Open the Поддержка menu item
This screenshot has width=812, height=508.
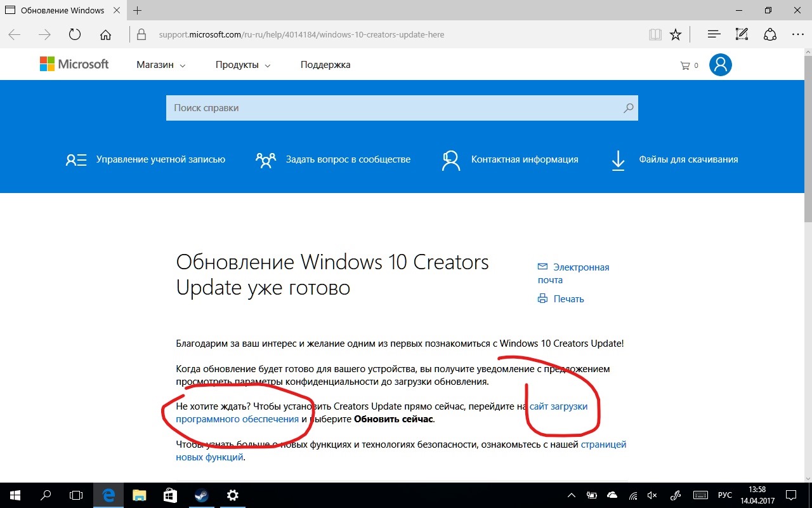pos(325,65)
